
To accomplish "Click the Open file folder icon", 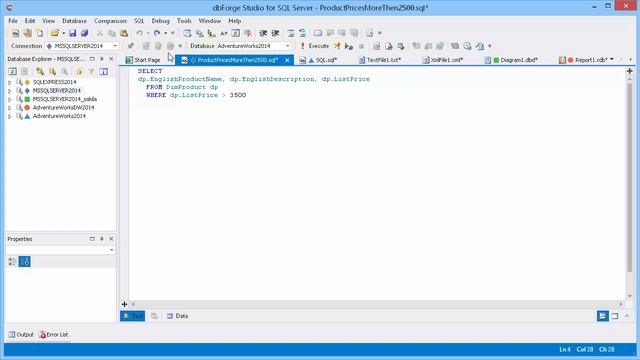I will (x=54, y=33).
